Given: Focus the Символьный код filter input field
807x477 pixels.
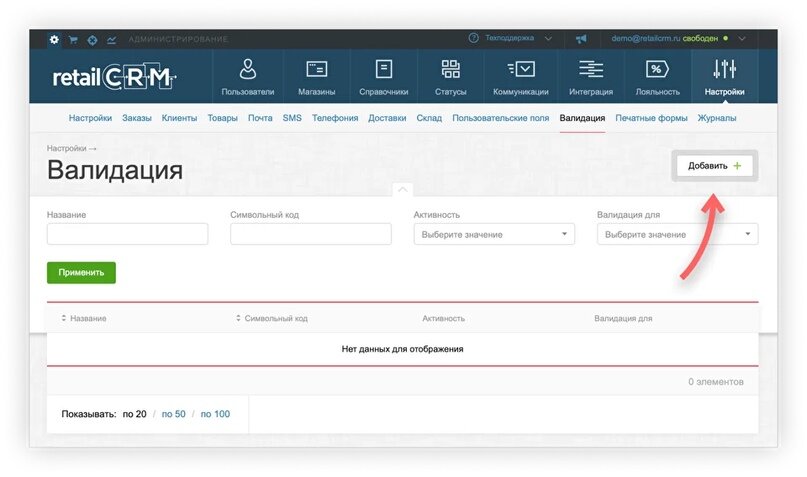Looking at the screenshot, I should [x=311, y=234].
